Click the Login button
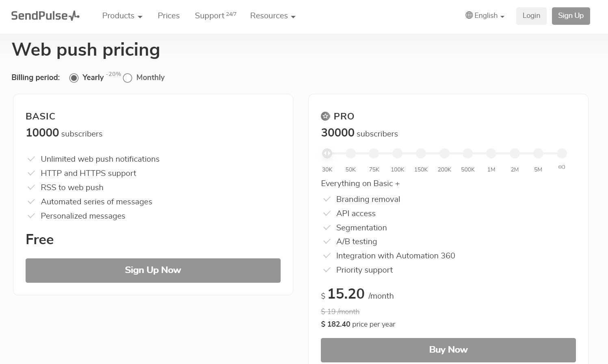Viewport: 608px width, 364px height. 531,16
